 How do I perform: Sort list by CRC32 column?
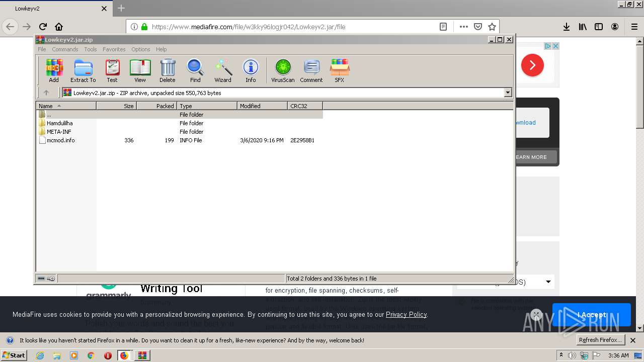coord(305,106)
